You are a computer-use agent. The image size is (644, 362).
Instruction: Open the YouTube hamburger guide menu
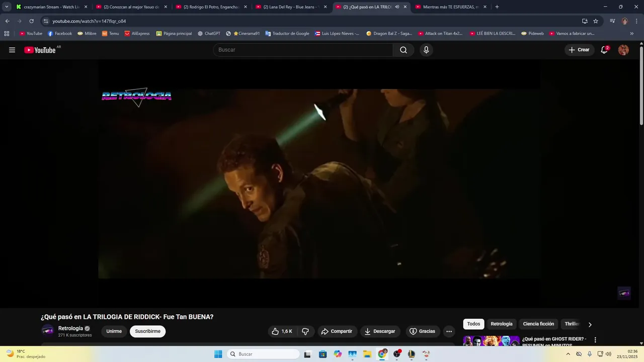coord(12,50)
